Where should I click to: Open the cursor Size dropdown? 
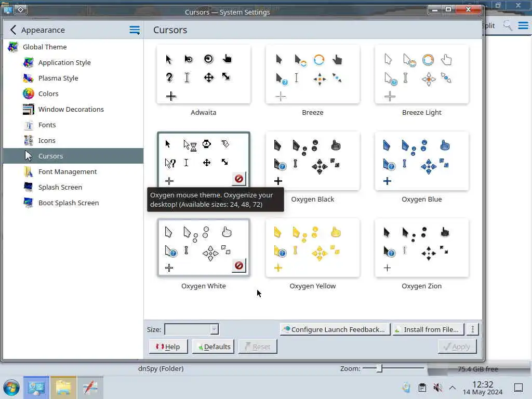191,329
